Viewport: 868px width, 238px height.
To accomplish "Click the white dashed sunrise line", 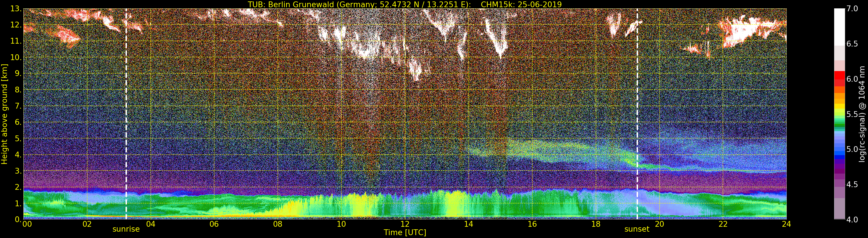I will tap(126, 101).
